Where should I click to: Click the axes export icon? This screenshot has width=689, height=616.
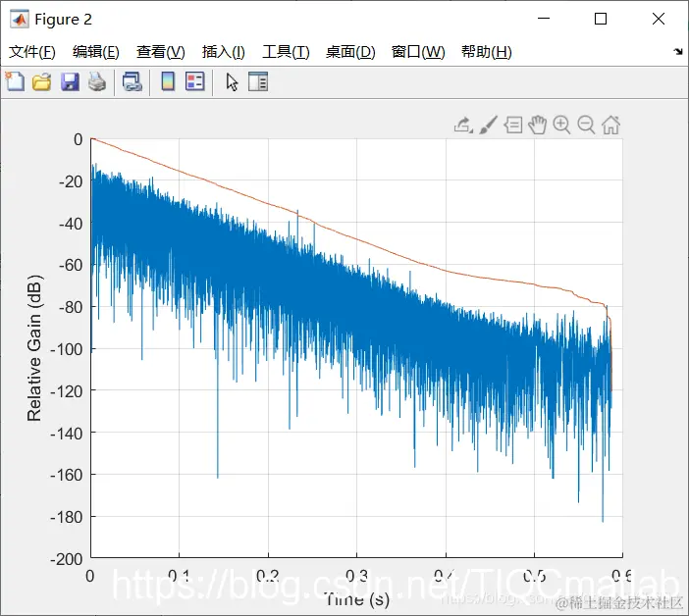coord(463,126)
